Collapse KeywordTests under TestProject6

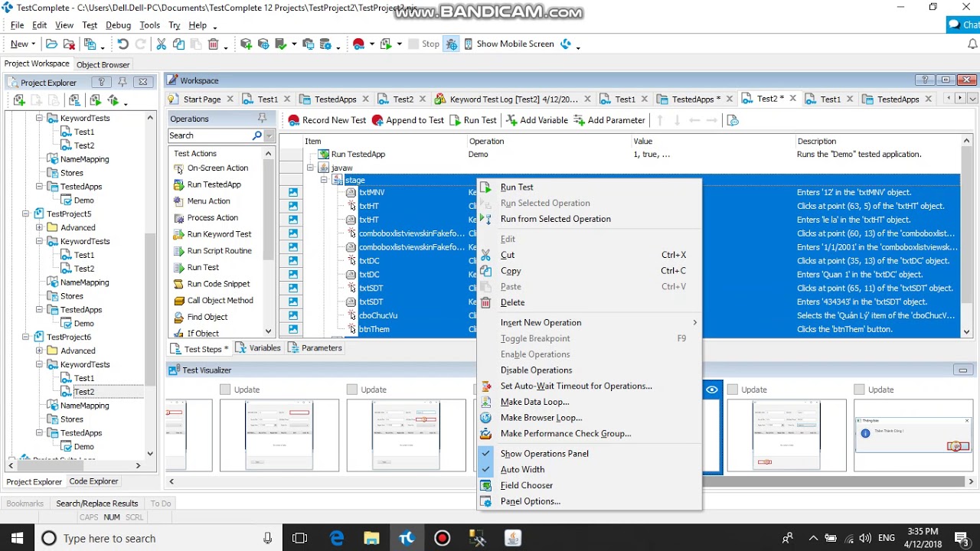pyautogui.click(x=39, y=364)
